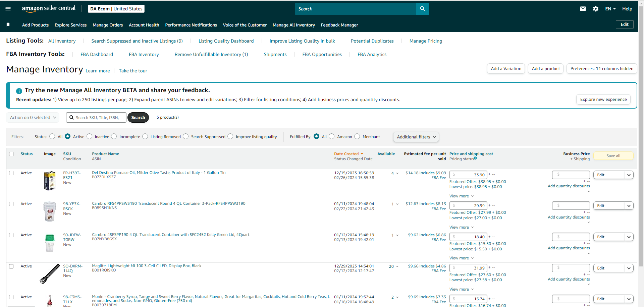Click Explore new experience button
Image resolution: width=644 pixels, height=307 pixels.
603,100
